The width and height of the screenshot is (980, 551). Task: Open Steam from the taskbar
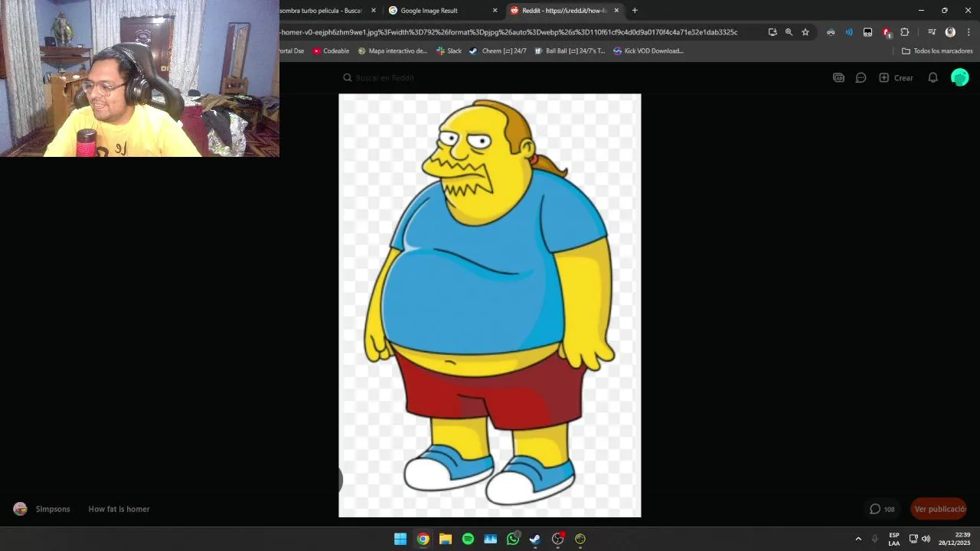[535, 539]
